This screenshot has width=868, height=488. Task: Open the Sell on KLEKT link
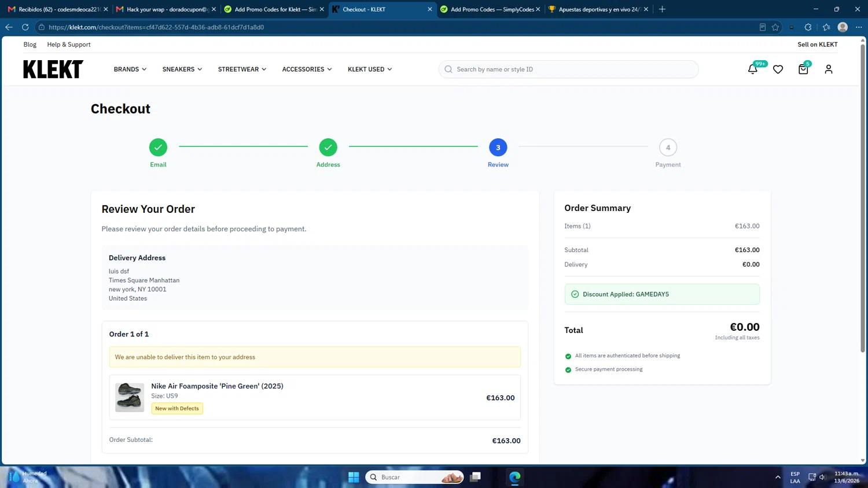tap(817, 45)
